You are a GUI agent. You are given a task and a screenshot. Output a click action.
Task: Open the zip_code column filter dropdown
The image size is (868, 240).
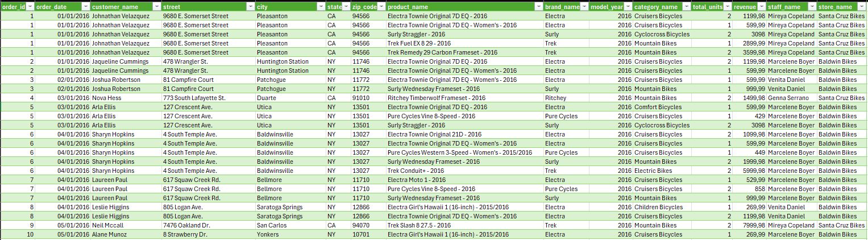tap(381, 6)
